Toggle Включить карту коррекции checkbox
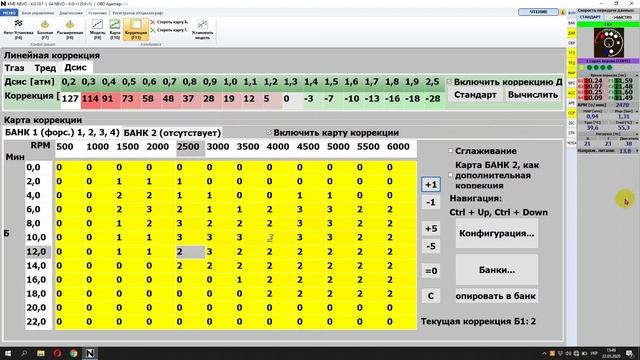This screenshot has width=640, height=360. [269, 133]
